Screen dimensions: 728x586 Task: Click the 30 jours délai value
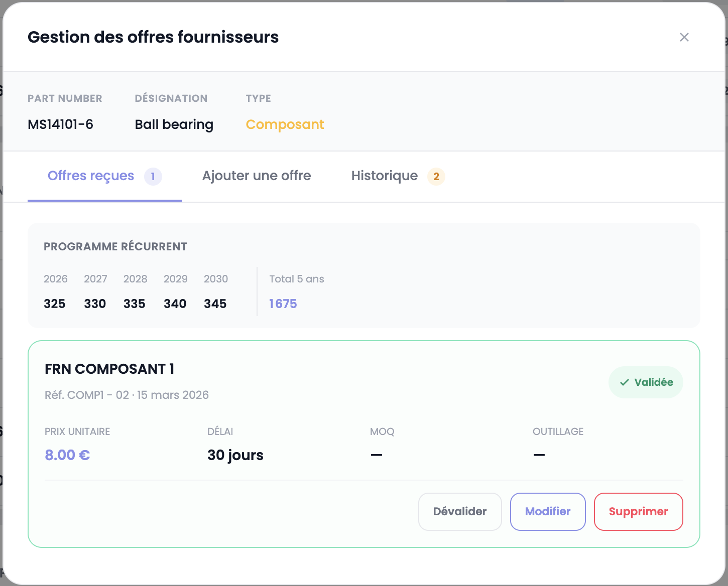(235, 455)
